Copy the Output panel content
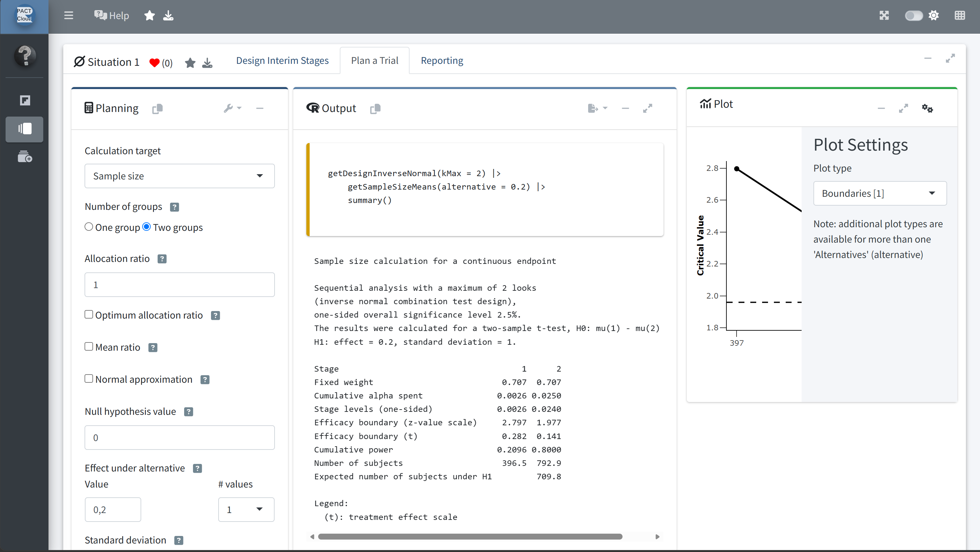The width and height of the screenshot is (980, 552). [x=375, y=109]
